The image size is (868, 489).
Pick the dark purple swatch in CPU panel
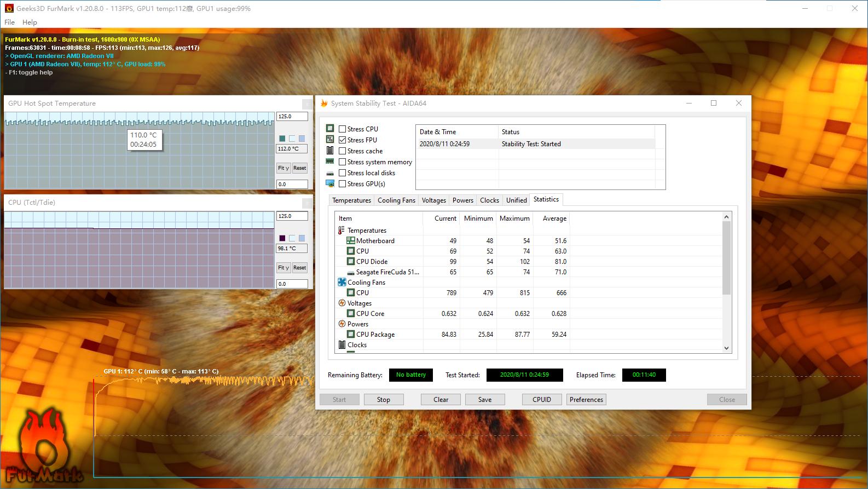click(282, 238)
